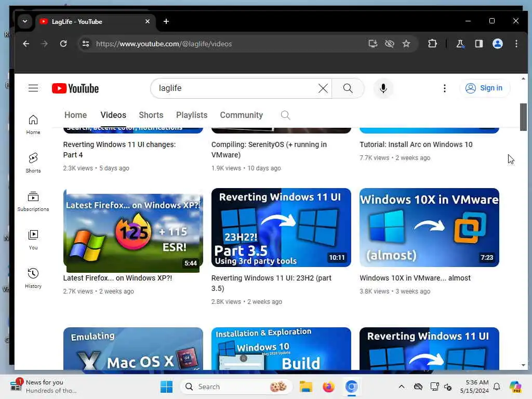Open YouTube settings three-dot menu
Screen dimensions: 532x399
[445, 88]
